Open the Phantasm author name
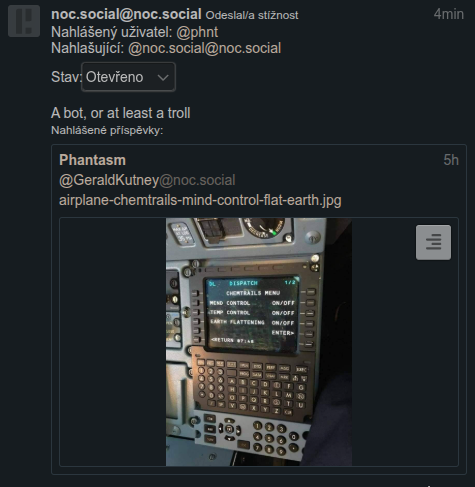Image resolution: width=475 pixels, height=487 pixels. pyautogui.click(x=92, y=160)
